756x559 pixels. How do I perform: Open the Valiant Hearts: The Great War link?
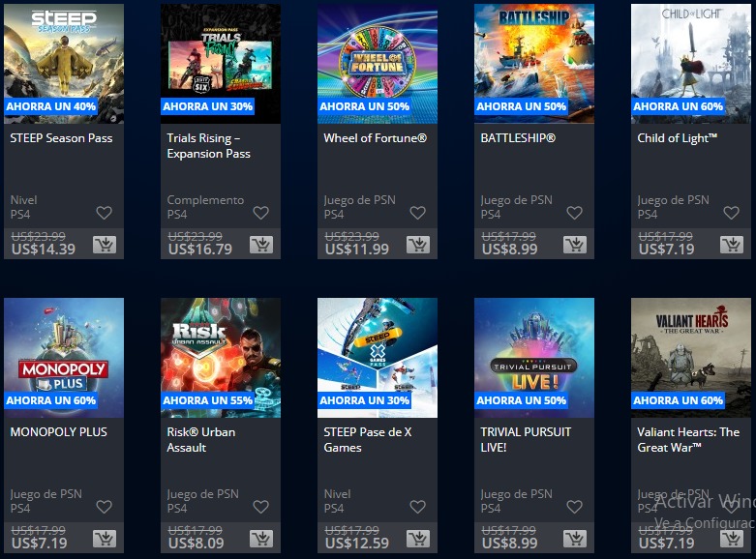(688, 439)
